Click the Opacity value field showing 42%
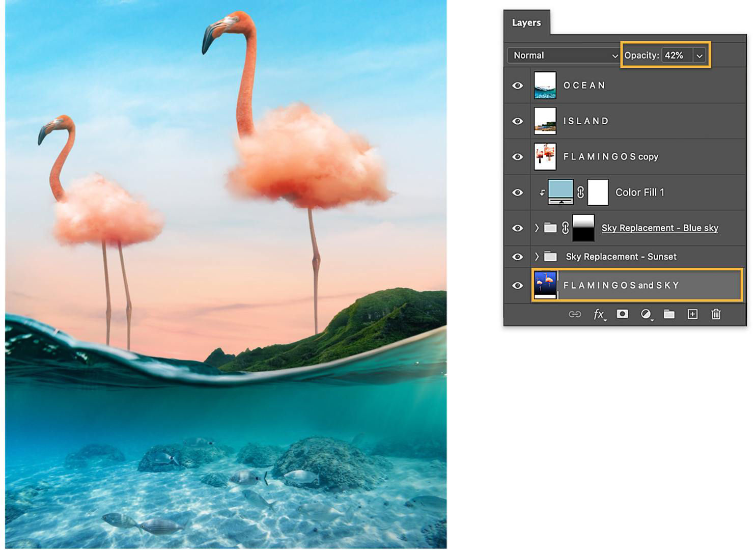This screenshot has width=756, height=550. coord(676,55)
